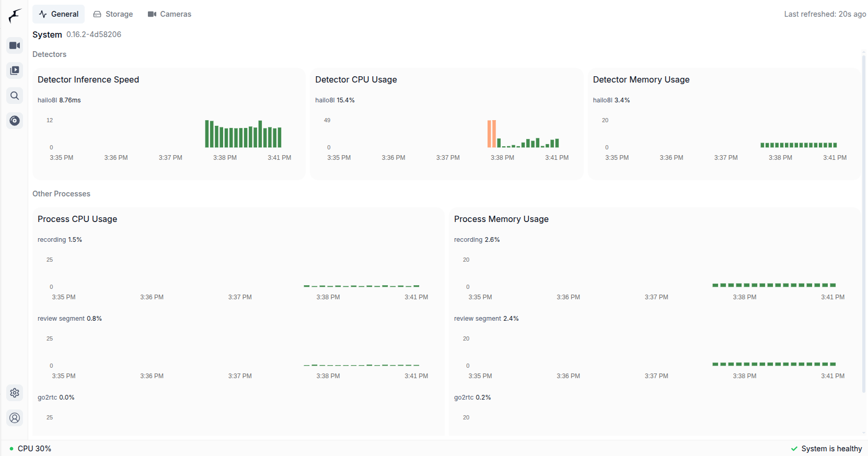Open the Explore magnifier page in sidebar
Screen dimensions: 868x456
point(15,96)
